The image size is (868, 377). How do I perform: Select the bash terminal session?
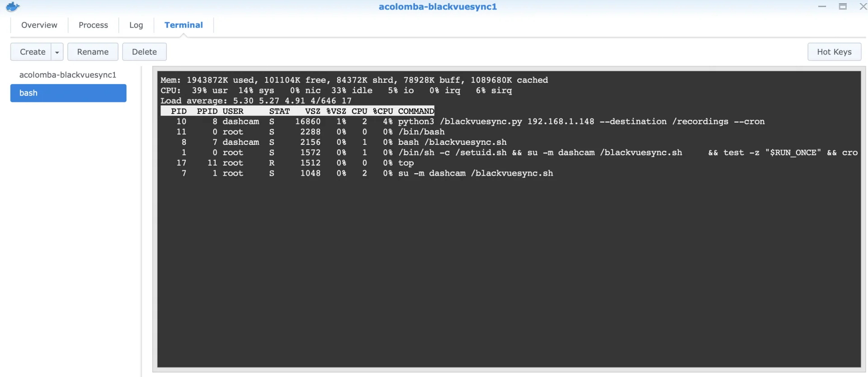click(68, 93)
